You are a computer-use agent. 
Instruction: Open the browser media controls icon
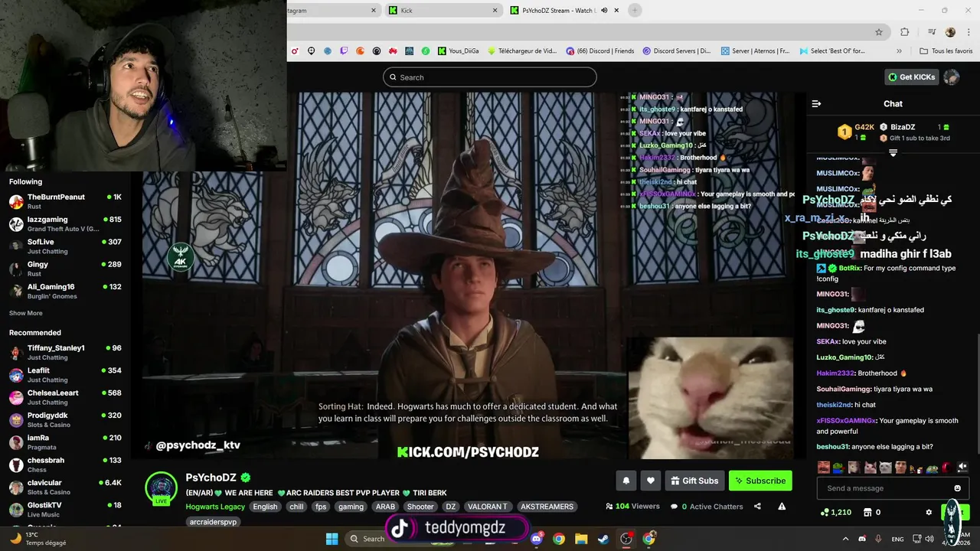932,32
